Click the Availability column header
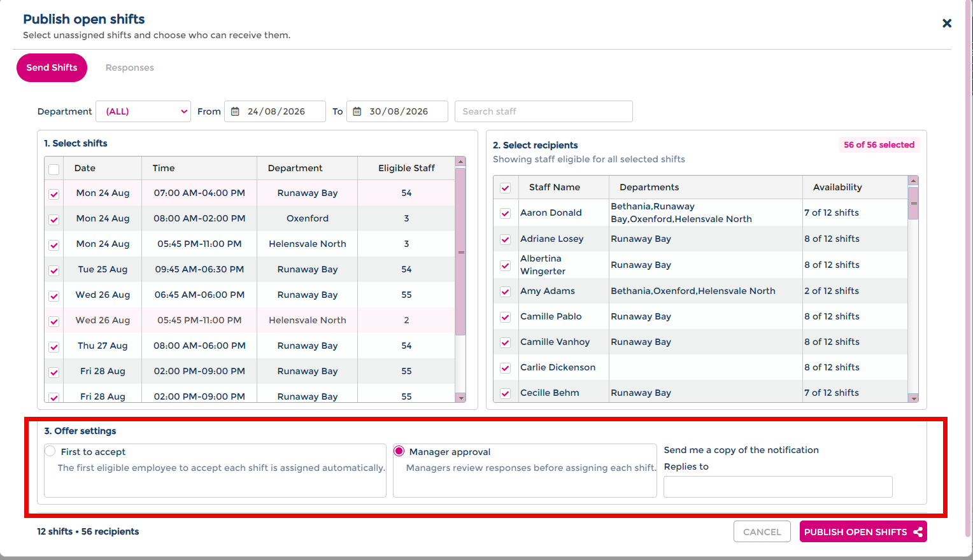973x560 pixels. click(837, 187)
